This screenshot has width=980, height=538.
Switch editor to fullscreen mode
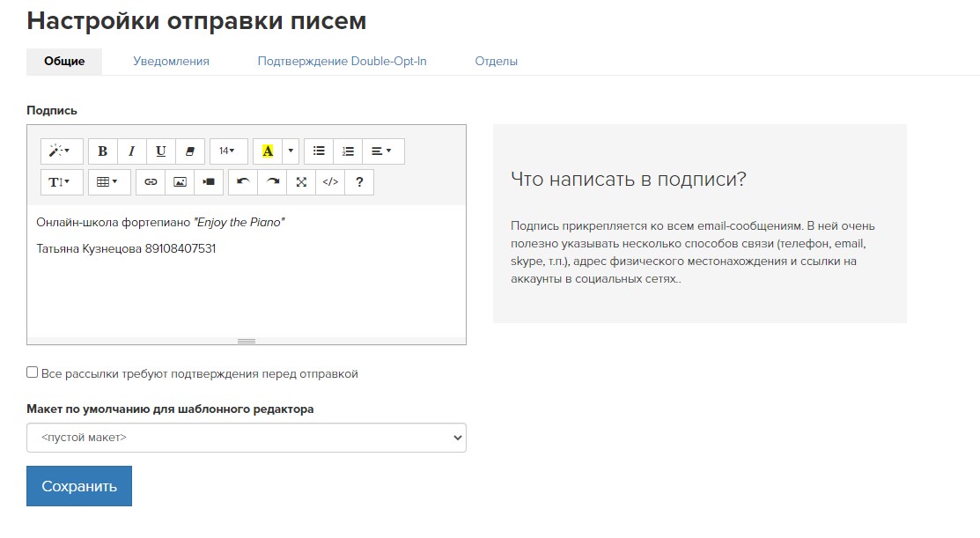coord(302,182)
